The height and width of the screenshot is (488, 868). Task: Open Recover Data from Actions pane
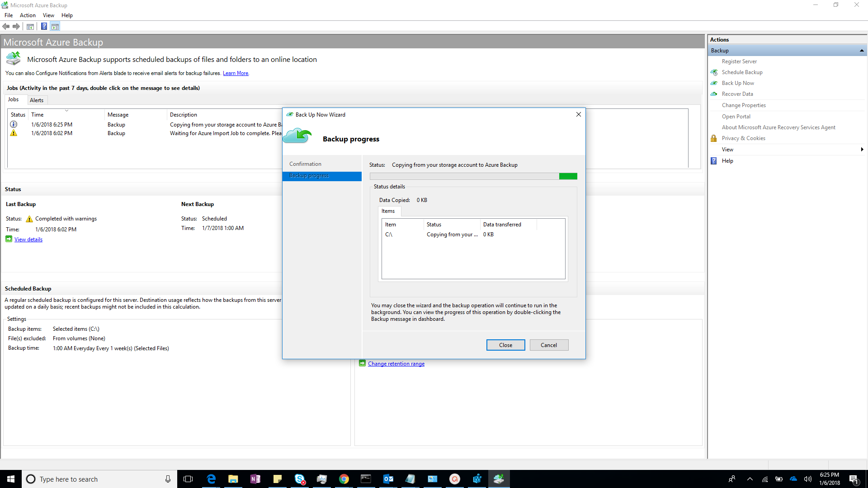[737, 94]
